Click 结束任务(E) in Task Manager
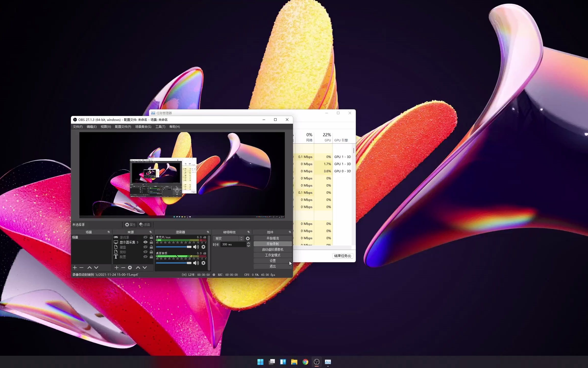The height and width of the screenshot is (368, 588). tap(342, 256)
